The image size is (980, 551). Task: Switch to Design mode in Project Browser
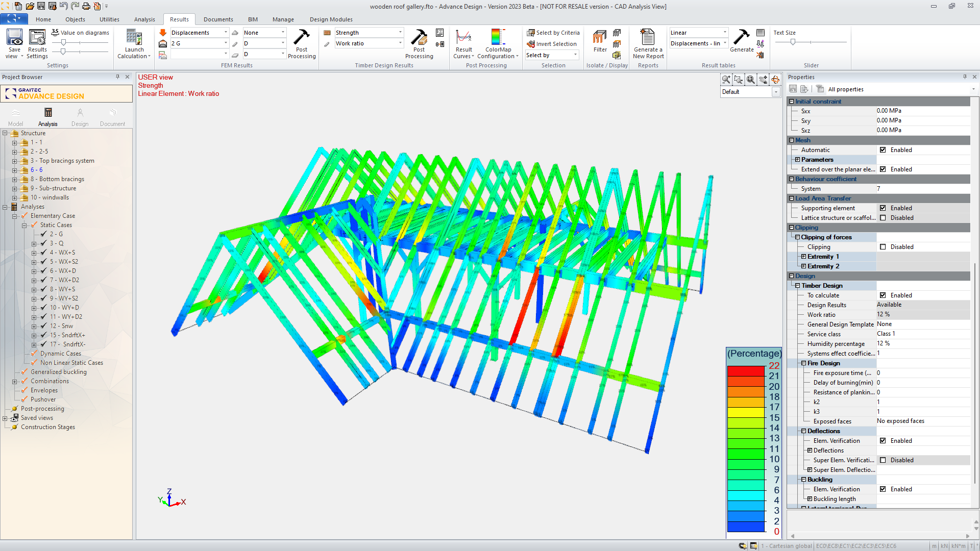pos(80,117)
